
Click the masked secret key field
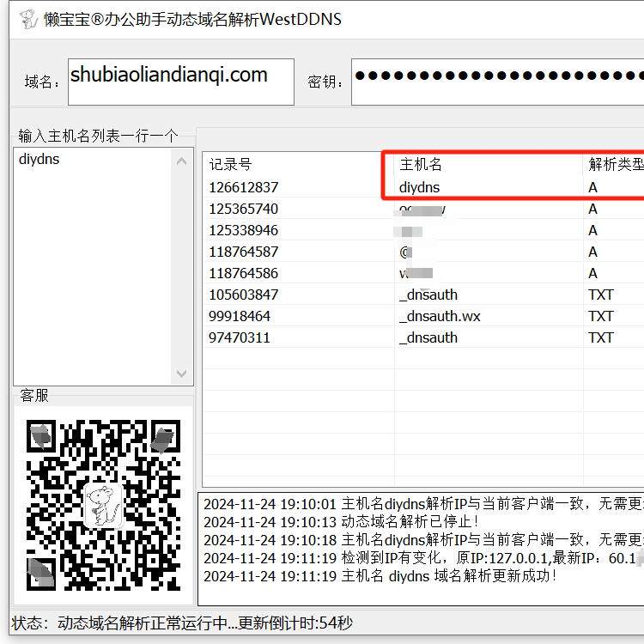(497, 82)
